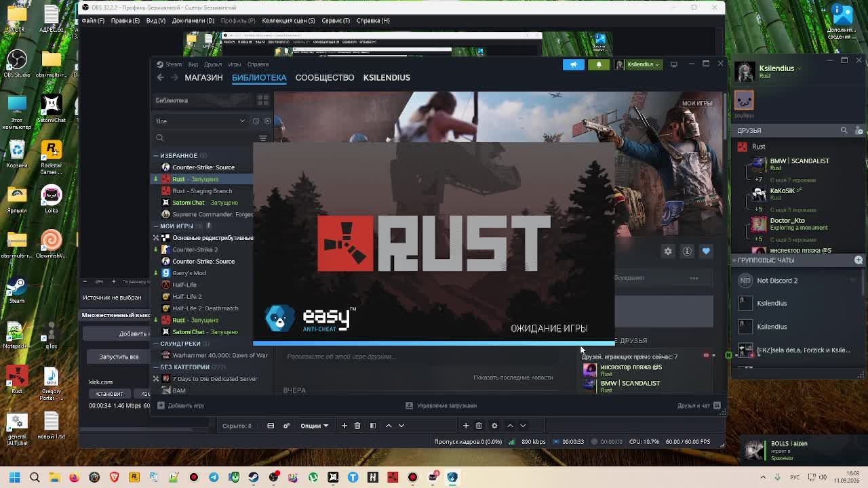Click Показать последние новости link
The height and width of the screenshot is (488, 868).
tap(513, 378)
